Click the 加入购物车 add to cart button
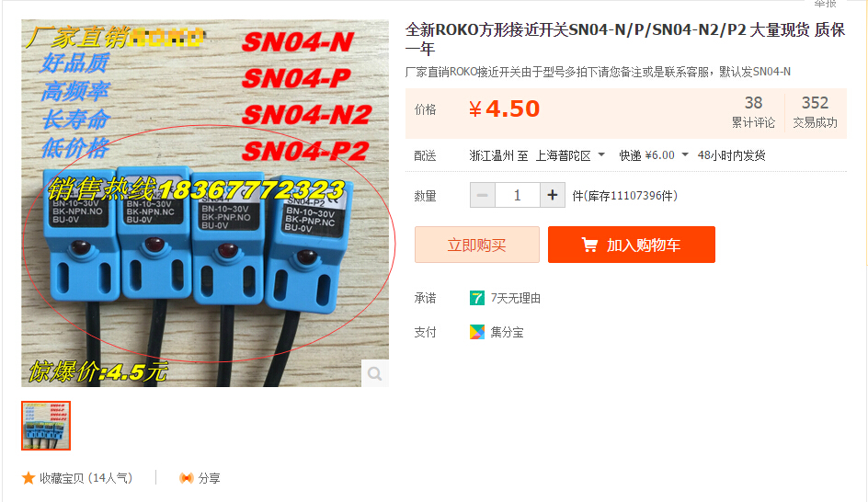Viewport: 868px width, 502px height. (632, 245)
